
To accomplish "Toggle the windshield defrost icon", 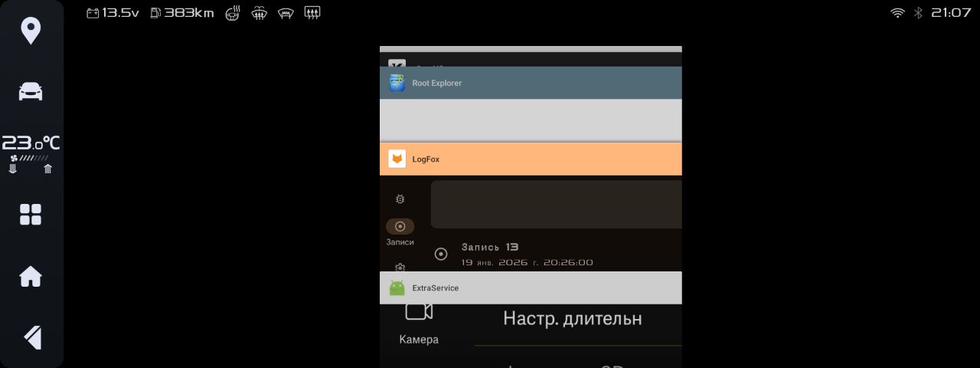I will point(286,13).
